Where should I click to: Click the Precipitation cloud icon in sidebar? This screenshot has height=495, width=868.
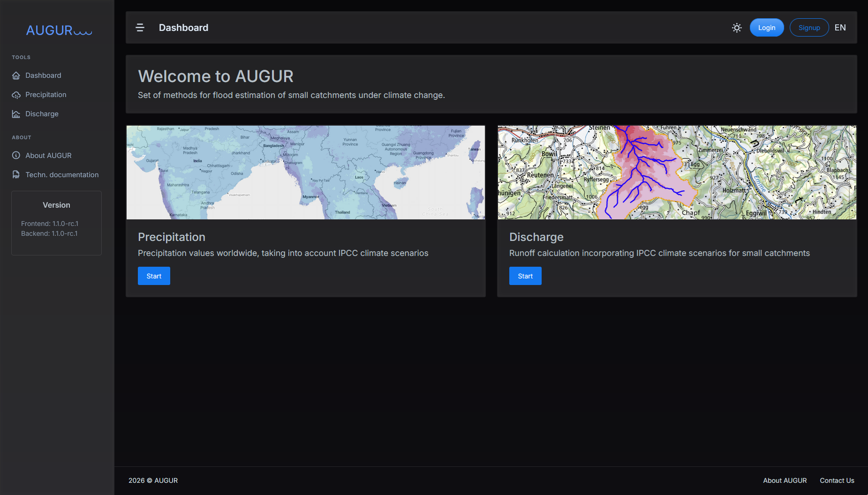16,95
